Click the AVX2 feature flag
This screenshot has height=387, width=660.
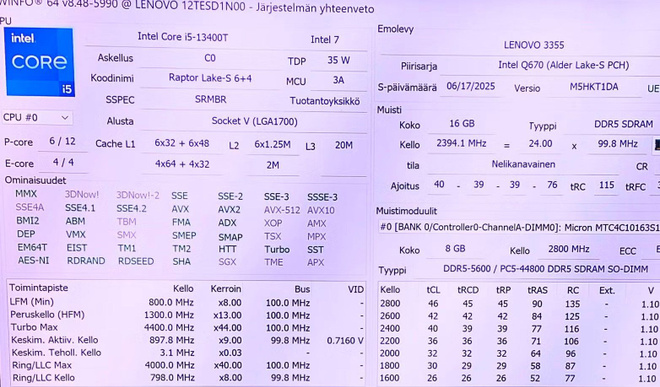(229, 210)
